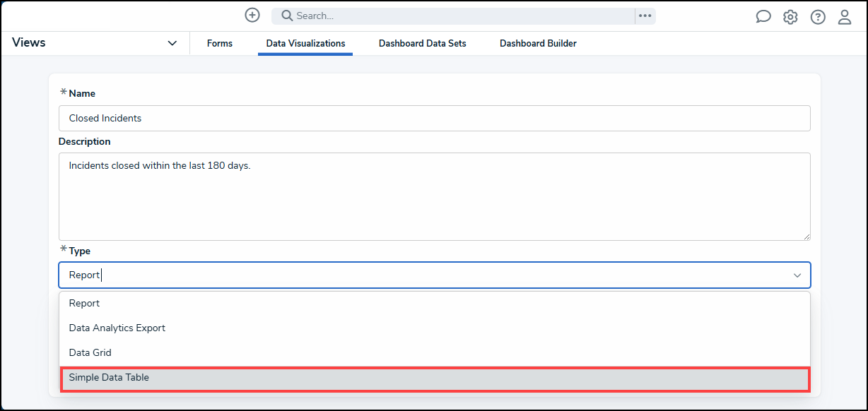The height and width of the screenshot is (411, 868).
Task: Collapse the Type dropdown arrow
Action: click(797, 275)
